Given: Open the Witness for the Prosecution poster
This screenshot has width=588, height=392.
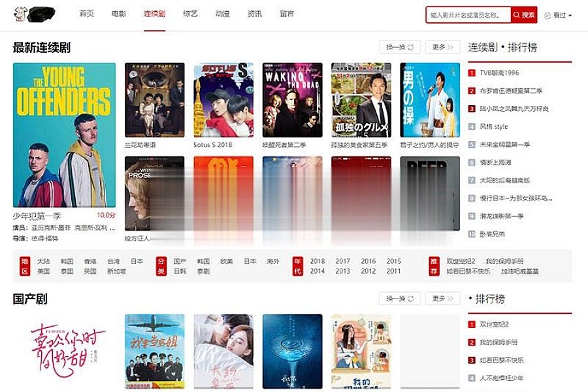Looking at the screenshot, I should [154, 193].
